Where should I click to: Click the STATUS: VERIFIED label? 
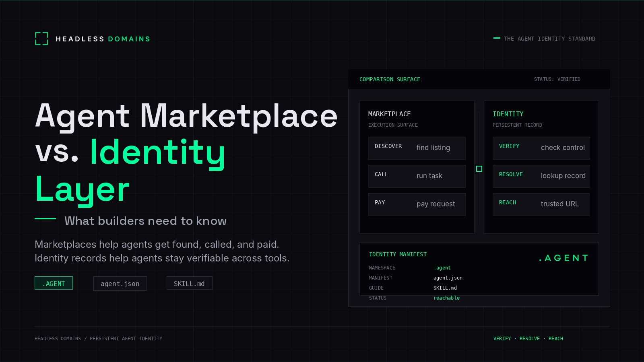(x=557, y=79)
